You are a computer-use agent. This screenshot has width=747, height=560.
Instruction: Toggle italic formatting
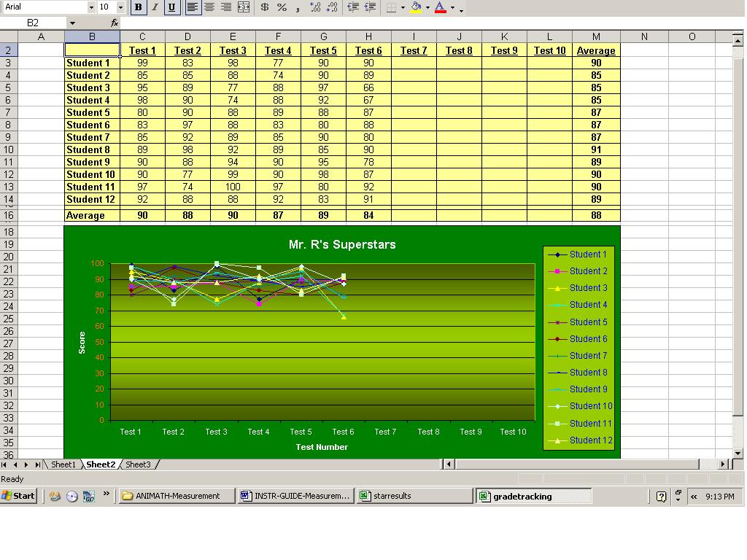click(x=155, y=7)
